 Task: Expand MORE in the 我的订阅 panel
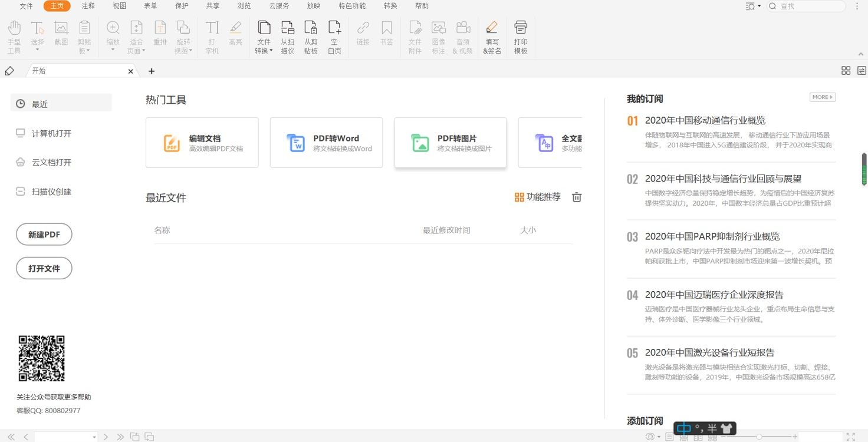pyautogui.click(x=822, y=97)
